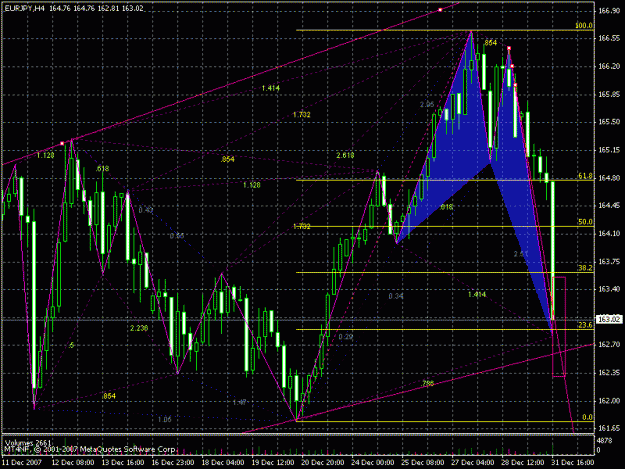Click the highlighted 163.02 current price tag
This screenshot has height=469, width=625.
pos(609,319)
